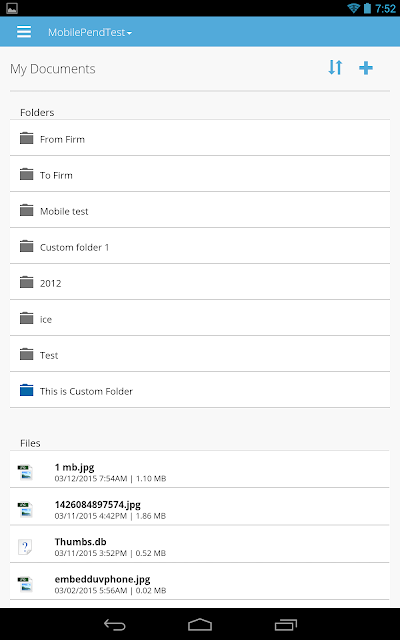The height and width of the screenshot is (640, 400).
Task: Open the Mobile test folder
Action: click(200, 210)
